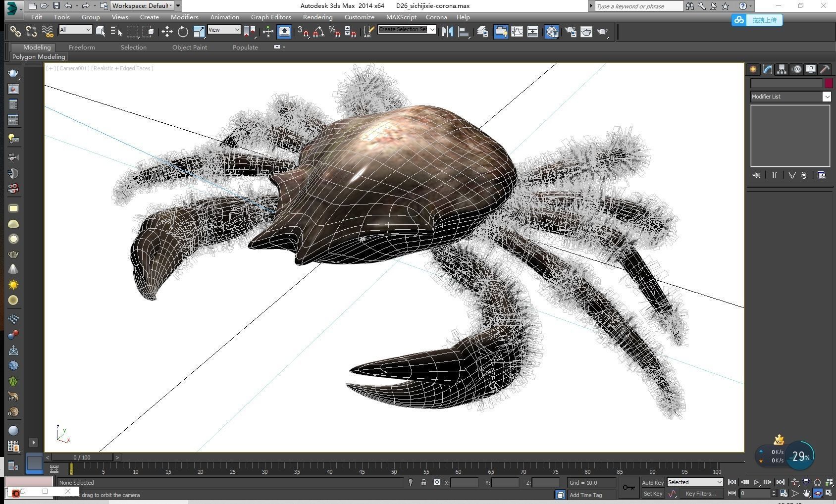Open the key Selected dropdown
The image size is (836, 504).
click(x=695, y=482)
